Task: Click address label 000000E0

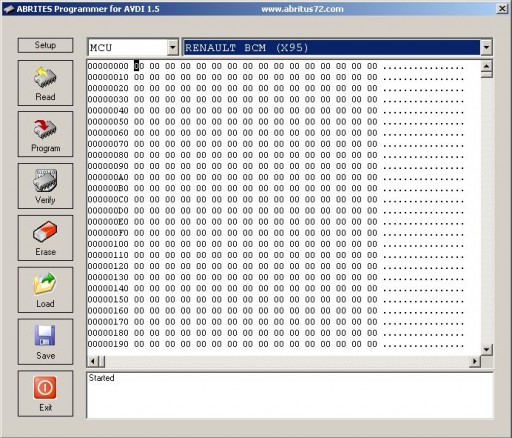Action: pos(108,222)
